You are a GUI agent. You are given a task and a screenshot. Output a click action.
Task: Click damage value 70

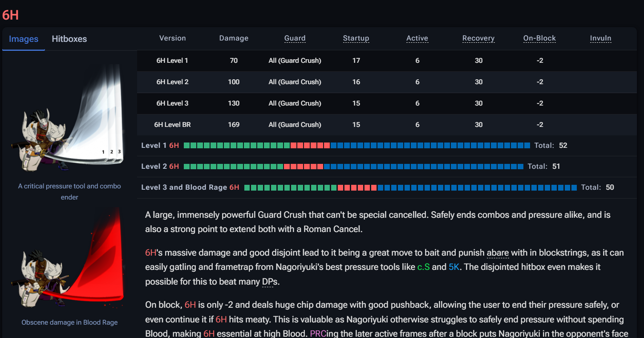pyautogui.click(x=234, y=61)
